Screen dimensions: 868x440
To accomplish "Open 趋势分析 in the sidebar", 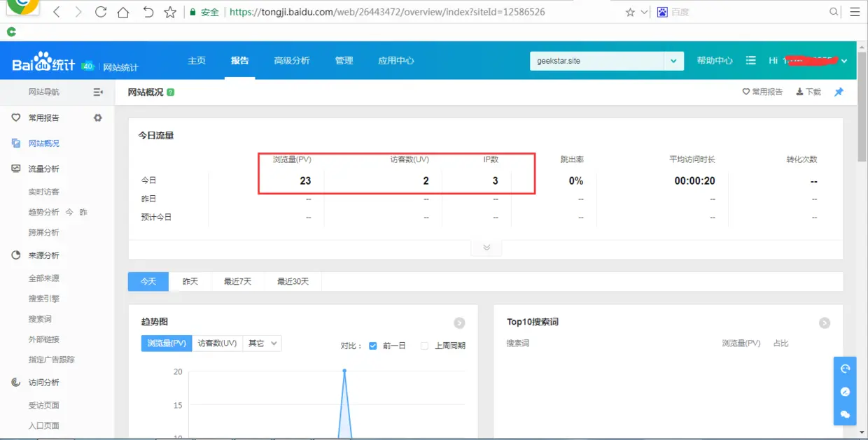I will tap(44, 212).
